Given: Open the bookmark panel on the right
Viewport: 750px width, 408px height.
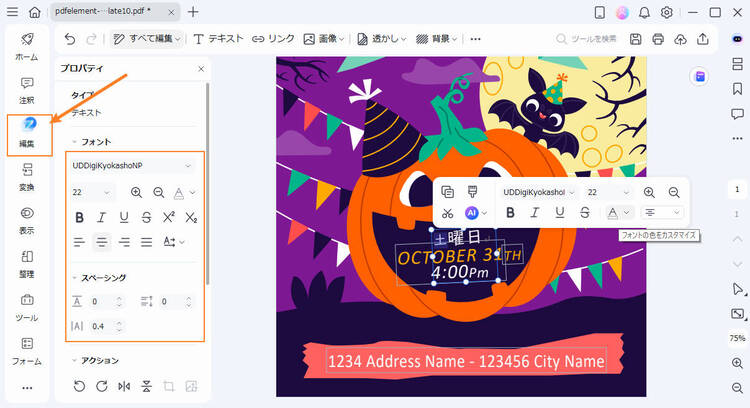Looking at the screenshot, I should tap(737, 88).
